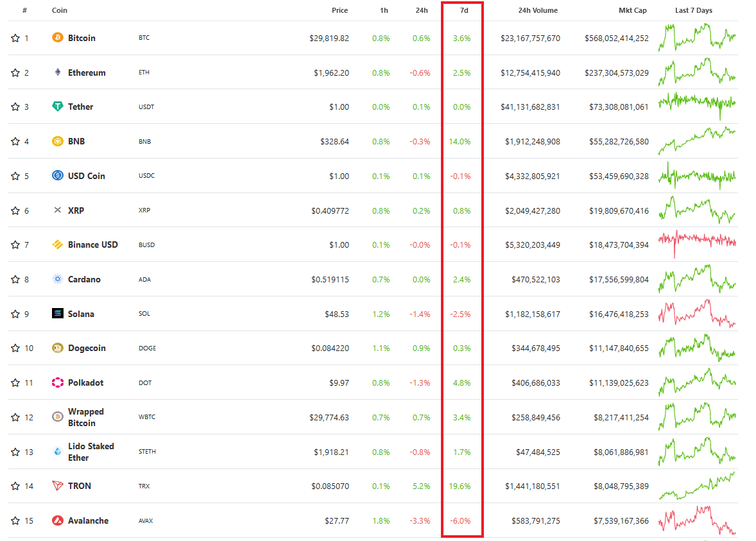The height and width of the screenshot is (541, 756).
Task: Open the Dogecoin name link
Action: tap(87, 348)
